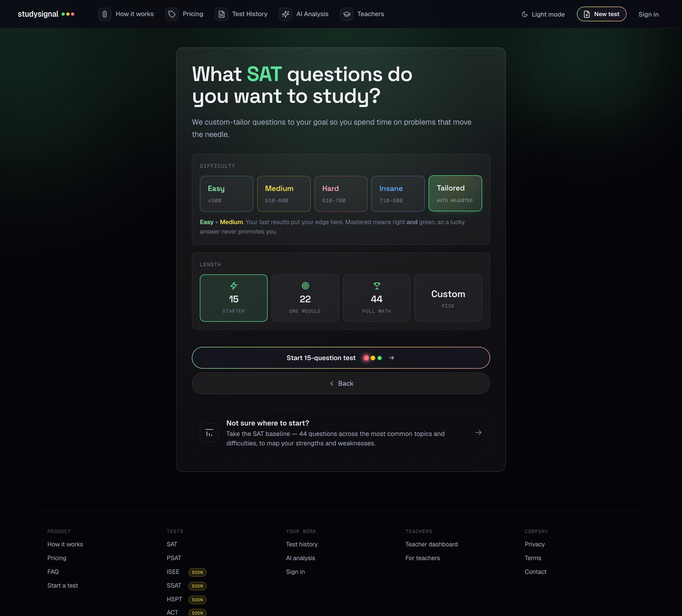Open For teachers link
The height and width of the screenshot is (616, 682).
pyautogui.click(x=423, y=558)
